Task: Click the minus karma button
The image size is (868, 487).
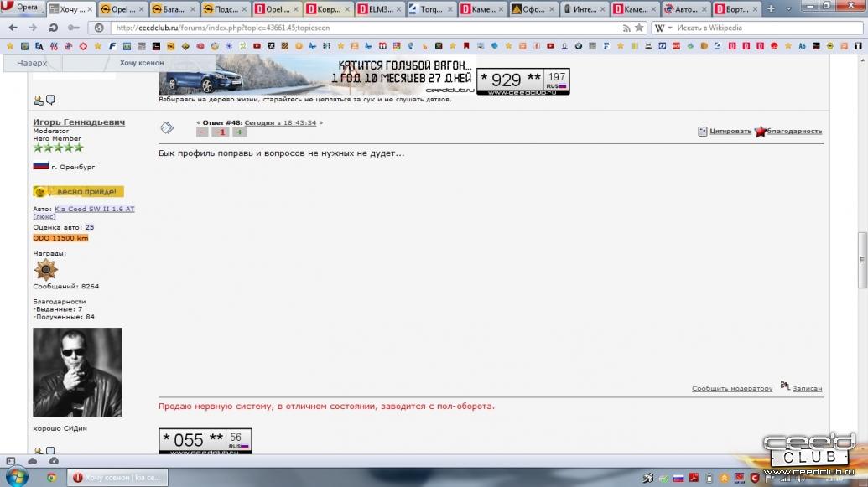Action: [202, 132]
